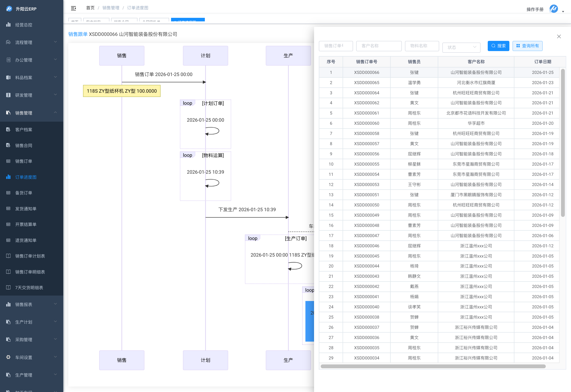Viewport: 571px width, 392px height.
Task: Open the 发货通知单 menu item
Action: point(26,209)
